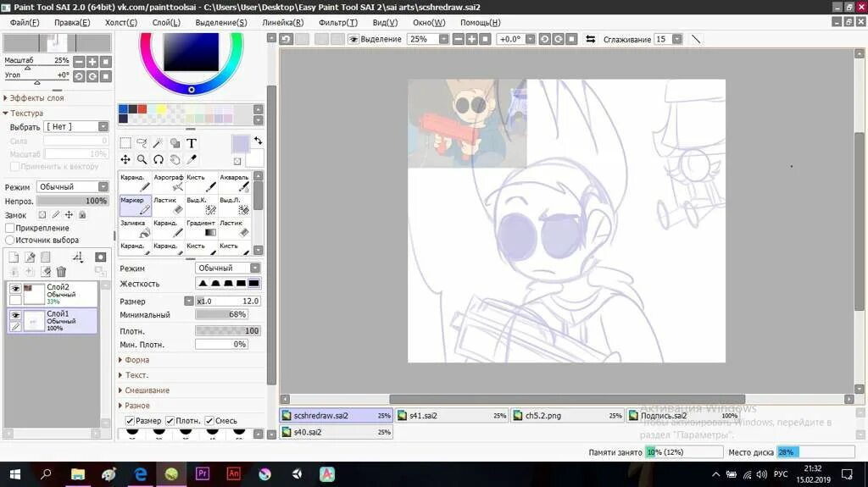
Task: Open brush Режим dropdown
Action: 254,268
